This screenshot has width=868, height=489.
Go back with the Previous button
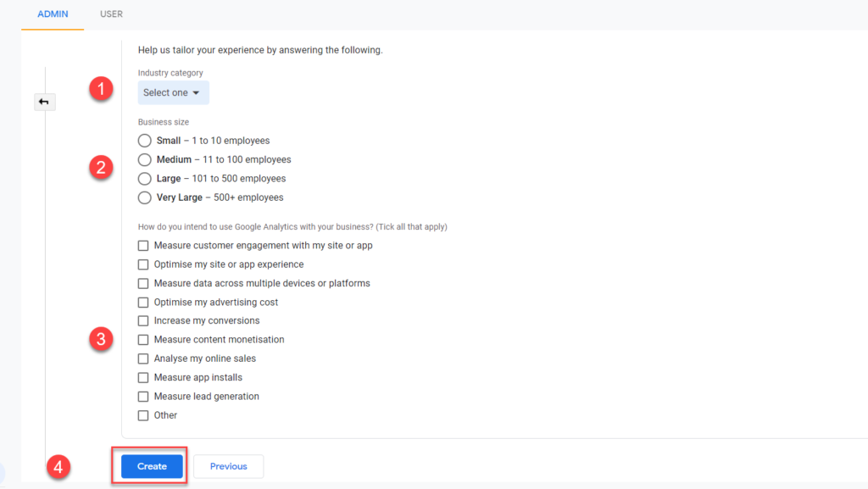coord(229,466)
